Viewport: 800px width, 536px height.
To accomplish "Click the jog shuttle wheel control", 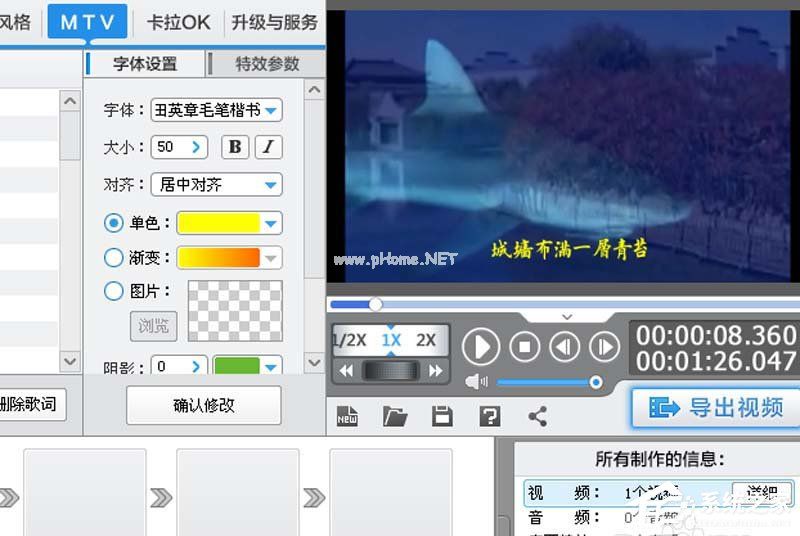I will (x=391, y=370).
